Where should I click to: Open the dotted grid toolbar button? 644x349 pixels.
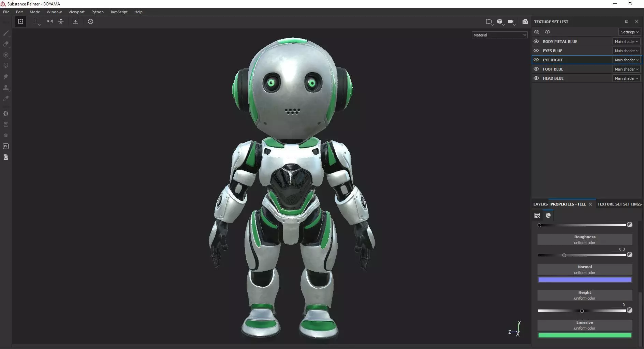point(35,21)
